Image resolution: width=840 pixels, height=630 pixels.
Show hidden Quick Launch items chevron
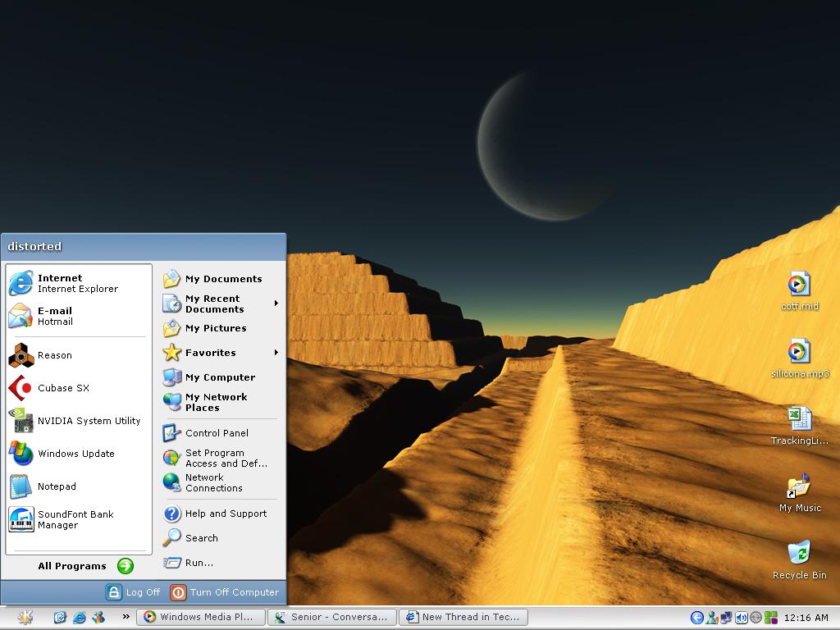[126, 617]
